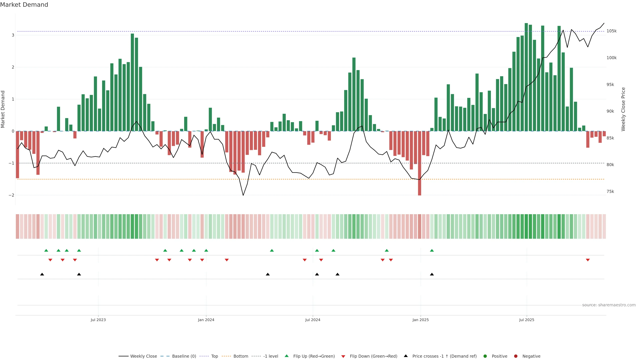Screen dimensions: 644x362
Task: Click the source: sharemaestro.com text
Action: [x=609, y=305]
